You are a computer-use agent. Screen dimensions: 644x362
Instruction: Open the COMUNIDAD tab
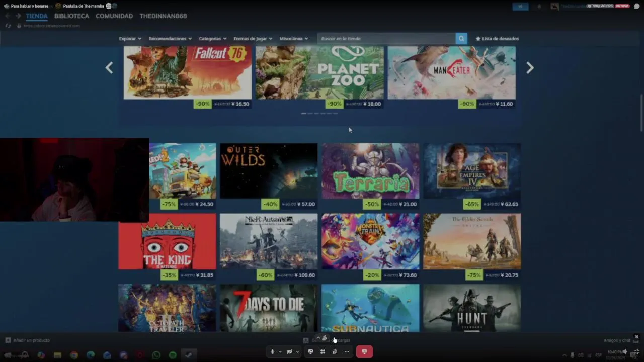[x=114, y=16]
